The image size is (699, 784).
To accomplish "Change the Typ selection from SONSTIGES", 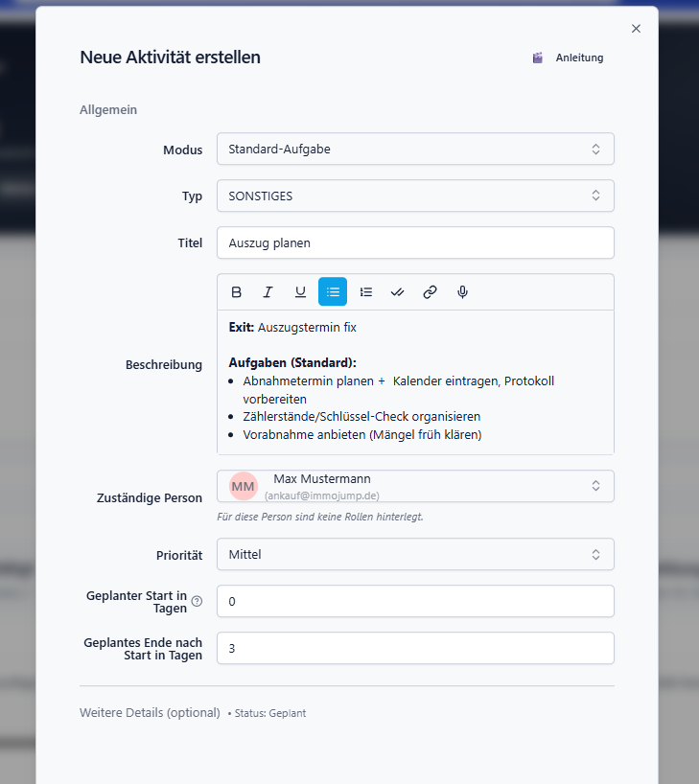I will [415, 196].
